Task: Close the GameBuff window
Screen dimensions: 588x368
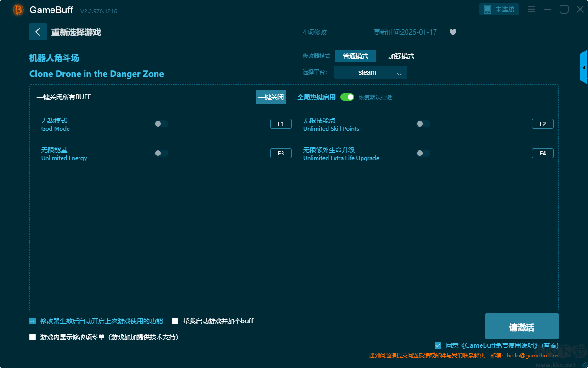Action: point(580,9)
